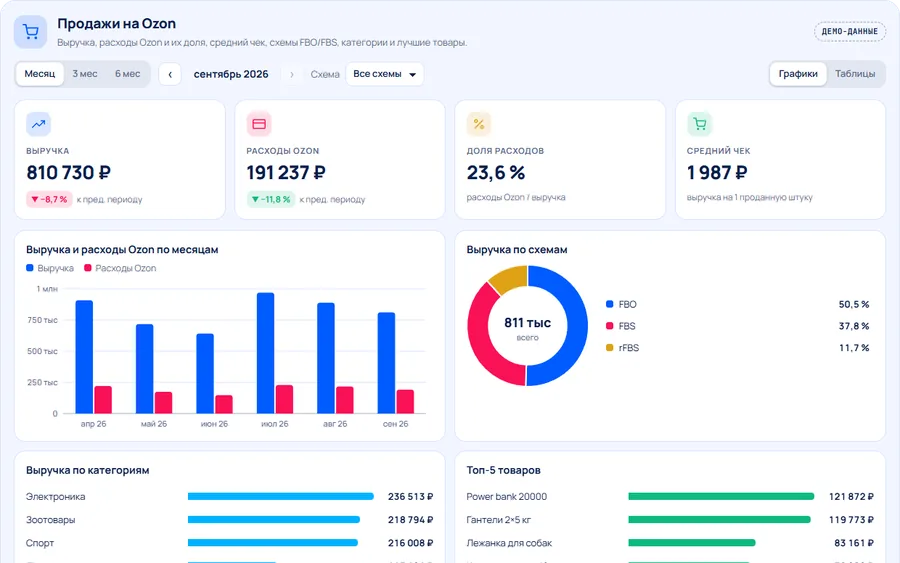The height and width of the screenshot is (563, 900).
Task: Select the 6 мес period tab
Action: [127, 74]
